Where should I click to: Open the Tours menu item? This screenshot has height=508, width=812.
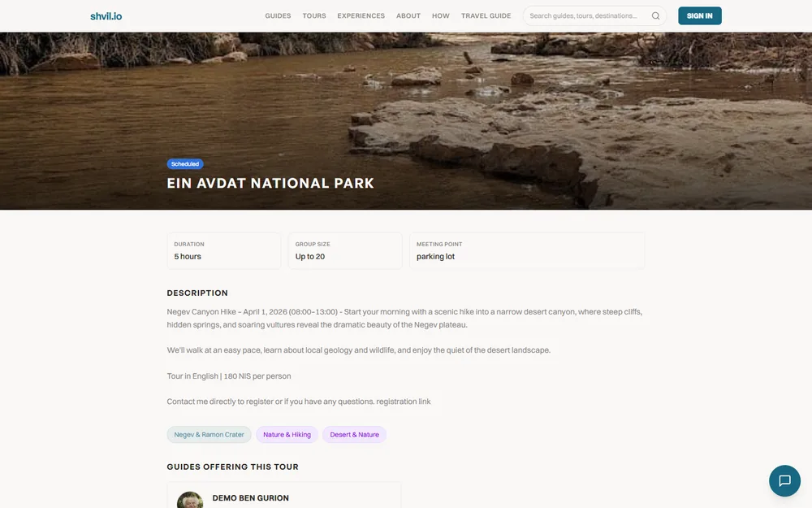[314, 15]
